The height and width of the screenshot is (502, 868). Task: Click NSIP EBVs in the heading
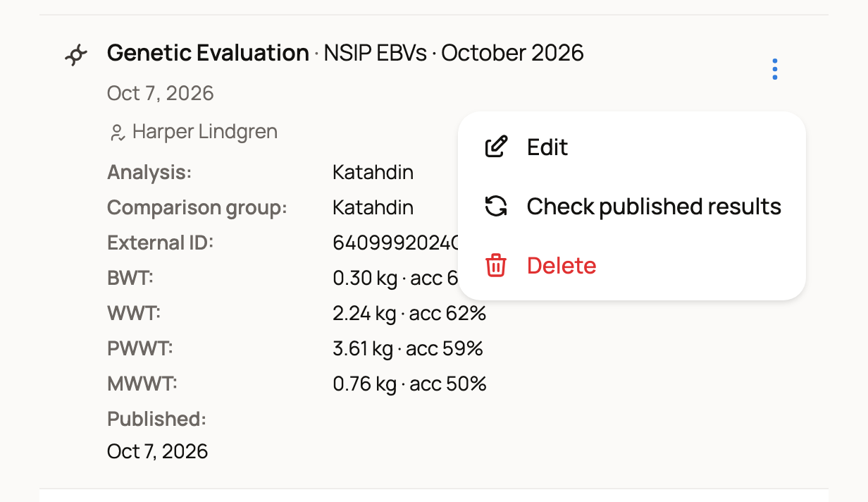[376, 53]
